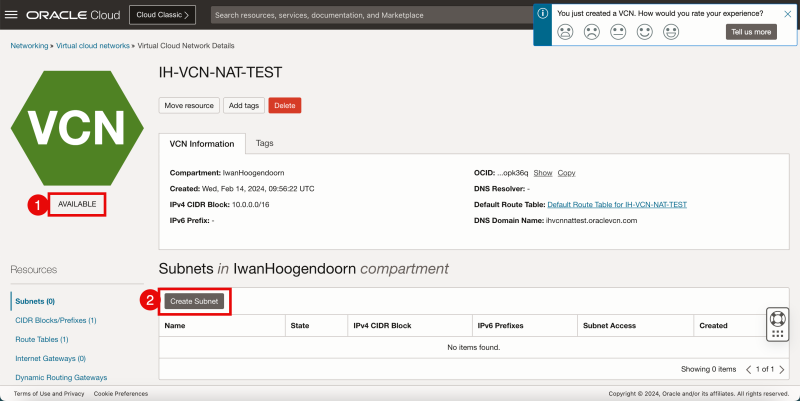This screenshot has width=800, height=401.
Task: Click the AVAILABLE status label
Action: coord(77,204)
